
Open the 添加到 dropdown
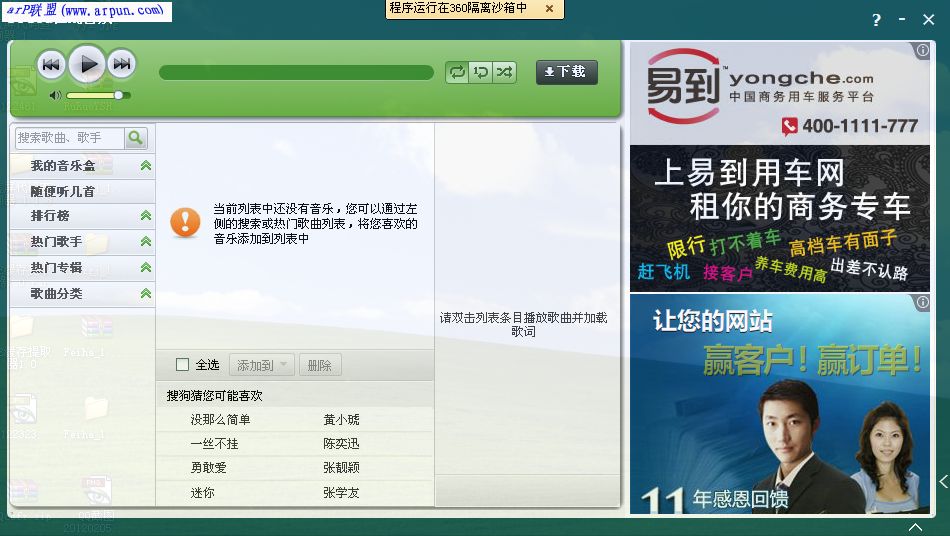(261, 365)
